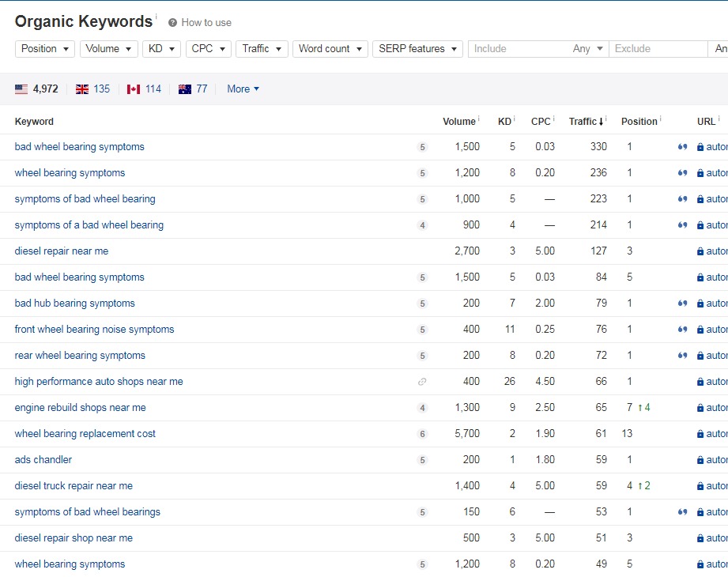Click the info icon next to Position header

coord(660,118)
